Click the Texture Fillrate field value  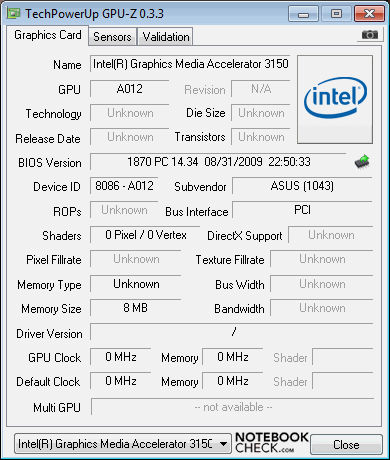[322, 259]
